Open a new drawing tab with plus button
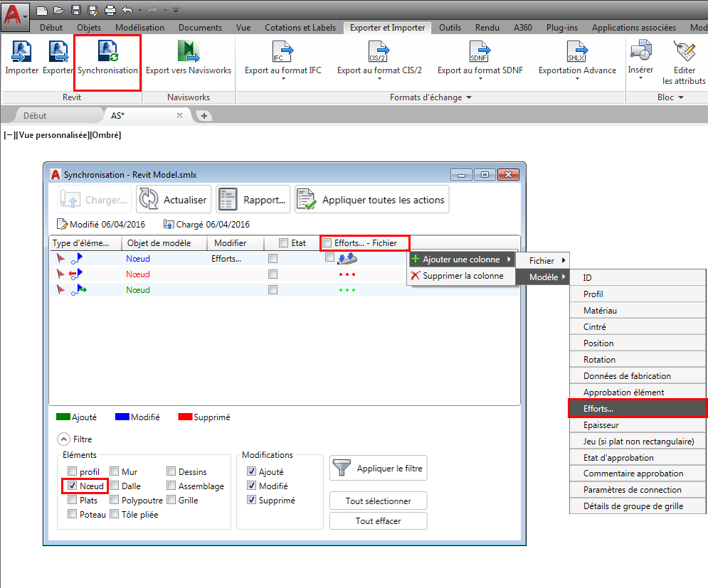This screenshot has height=588, width=708. click(204, 116)
